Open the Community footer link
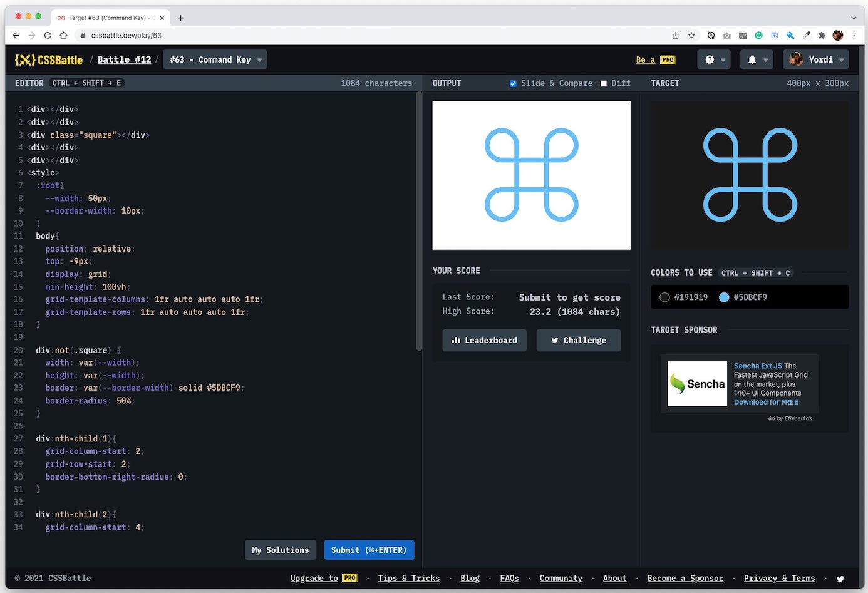Screen dimensions: 868x593 click(x=561, y=578)
